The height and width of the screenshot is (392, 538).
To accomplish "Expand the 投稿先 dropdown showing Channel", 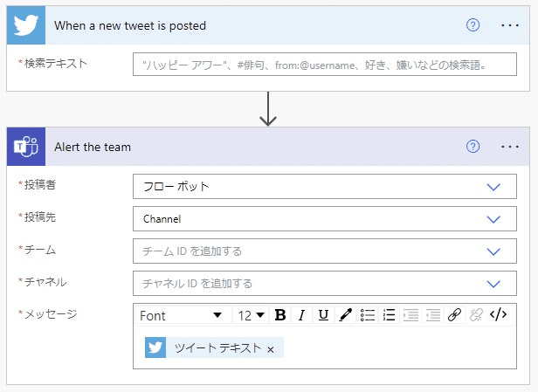I will pyautogui.click(x=325, y=219).
